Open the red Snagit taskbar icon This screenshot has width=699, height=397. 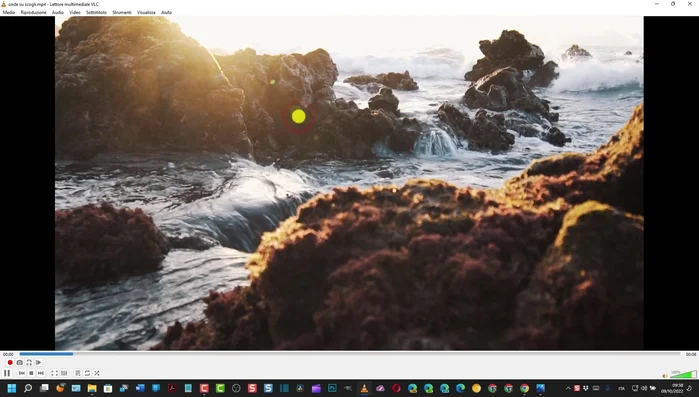point(252,389)
